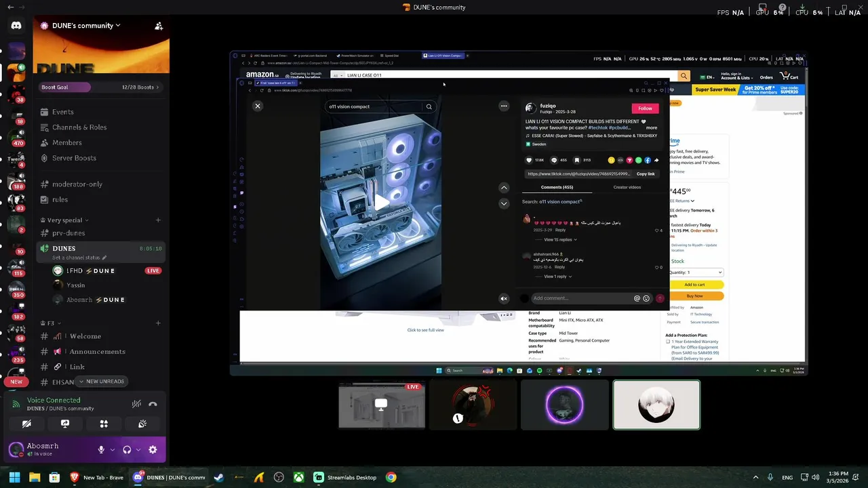868x488 pixels.
Task: Close TikTok video with X button
Action: point(258,106)
